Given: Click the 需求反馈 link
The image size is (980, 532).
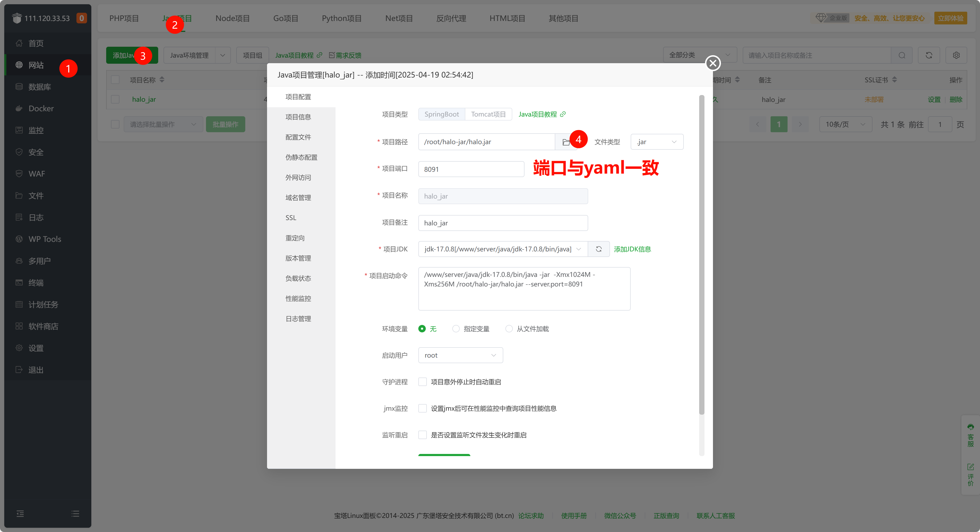Looking at the screenshot, I should pyautogui.click(x=345, y=55).
